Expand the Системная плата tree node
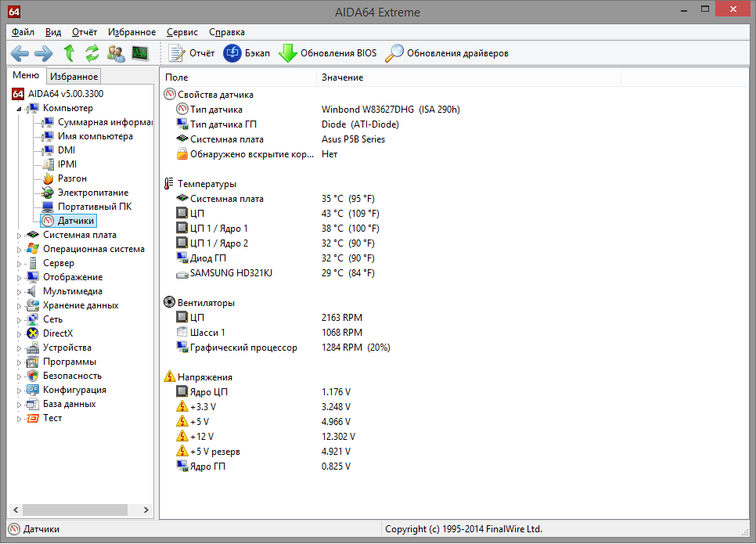 [19, 236]
